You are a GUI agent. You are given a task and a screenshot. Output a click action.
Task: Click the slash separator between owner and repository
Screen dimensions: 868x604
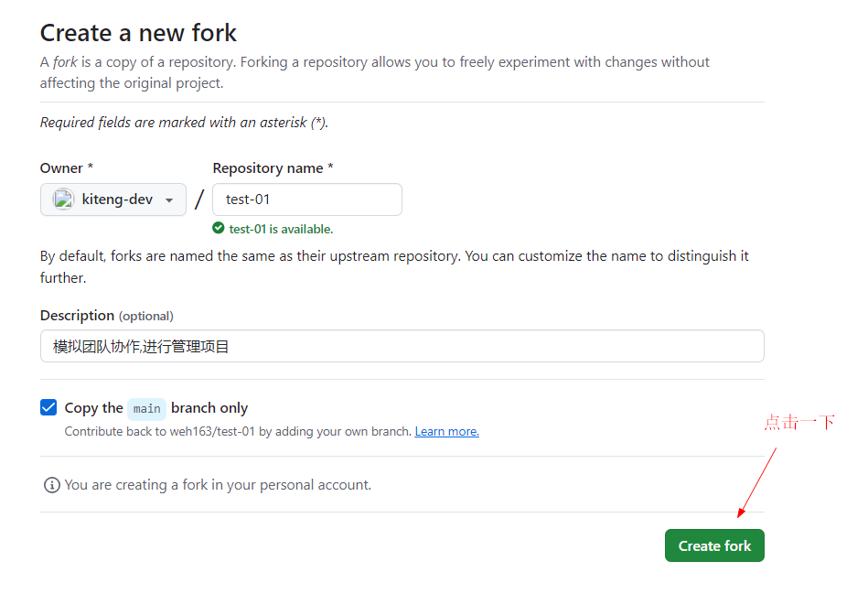point(199,200)
